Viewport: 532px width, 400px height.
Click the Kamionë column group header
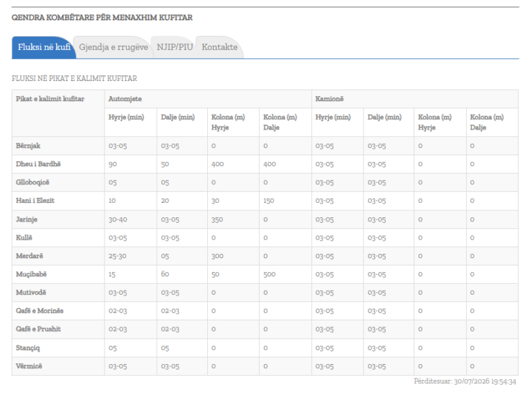click(x=330, y=99)
